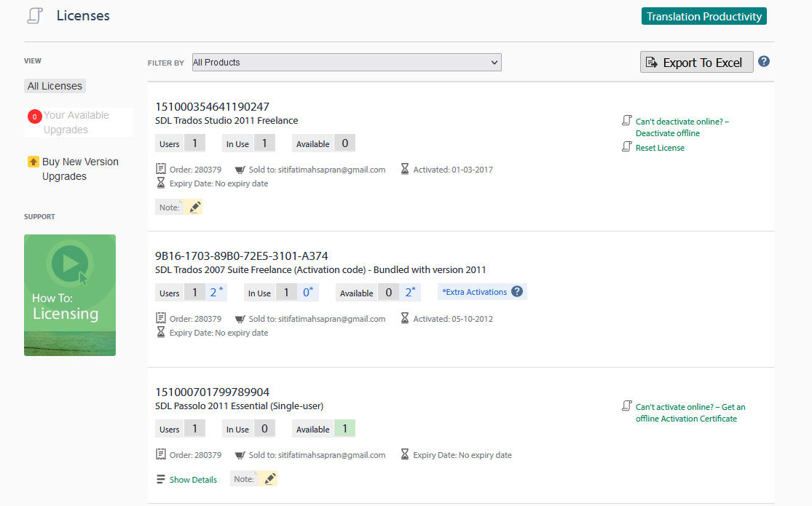Click Activated: 05-10-2012 text
812x506 pixels.
click(x=453, y=319)
